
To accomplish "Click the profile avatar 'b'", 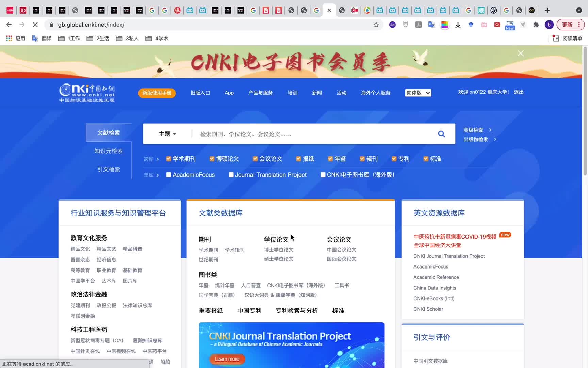I will pyautogui.click(x=549, y=25).
